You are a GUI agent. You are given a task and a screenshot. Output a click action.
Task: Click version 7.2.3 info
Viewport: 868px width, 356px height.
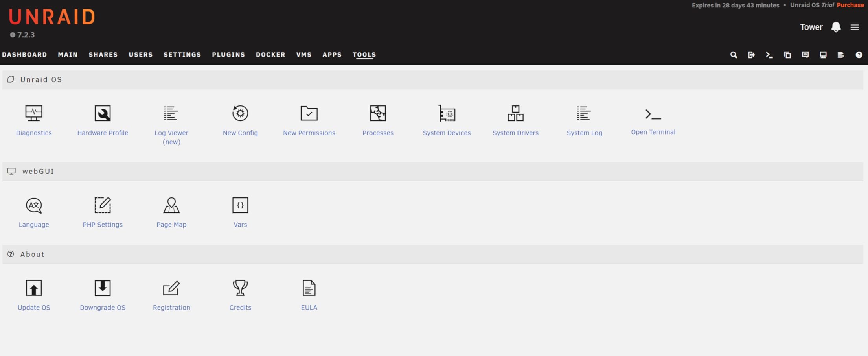coord(22,35)
